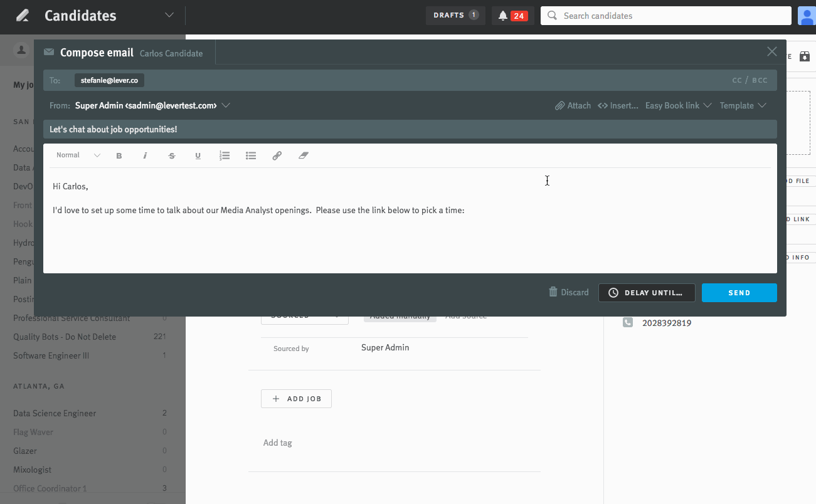The width and height of the screenshot is (816, 504).
Task: Select Mixologist job in the sidebar
Action: coord(33,470)
